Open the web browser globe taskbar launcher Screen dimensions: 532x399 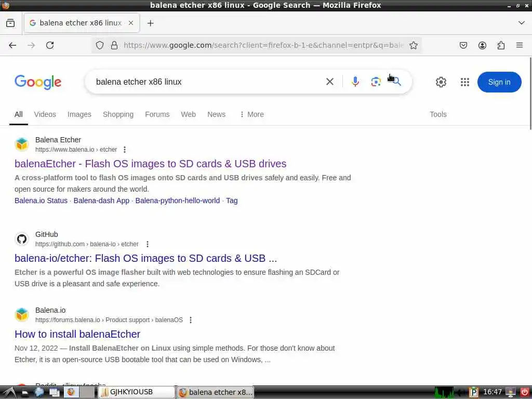[39, 393]
